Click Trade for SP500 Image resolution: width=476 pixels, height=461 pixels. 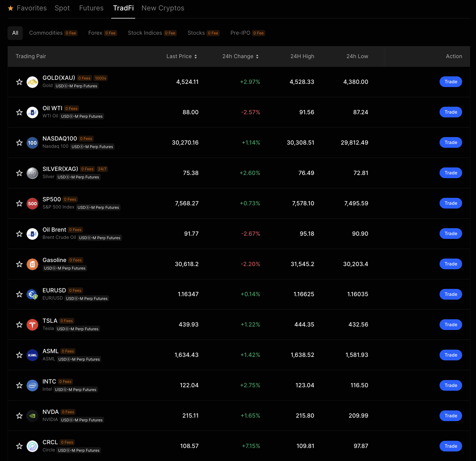(x=451, y=203)
